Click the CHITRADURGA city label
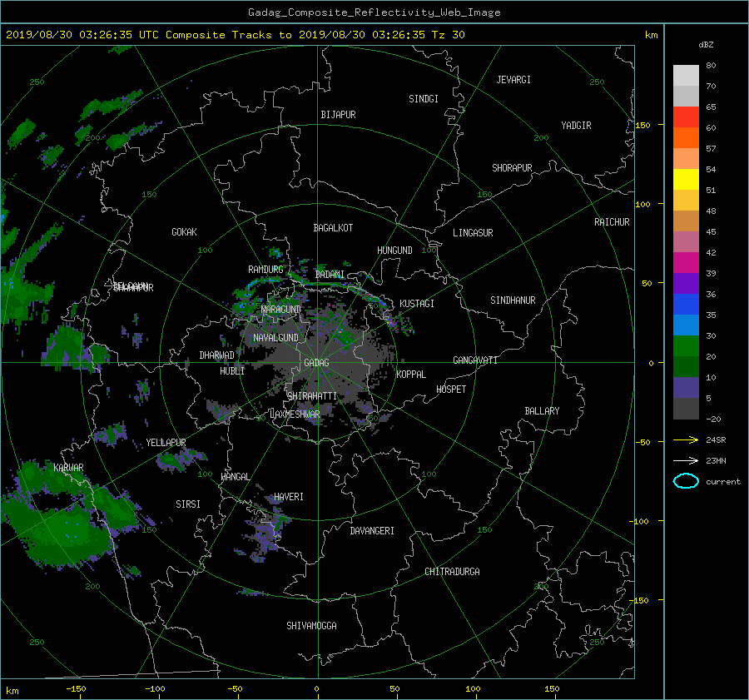This screenshot has width=749, height=700. (x=452, y=572)
